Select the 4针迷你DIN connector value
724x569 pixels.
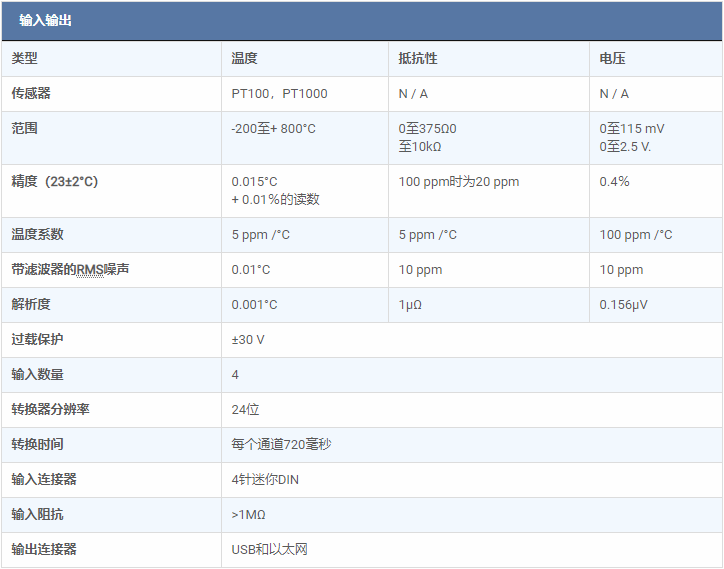265,480
